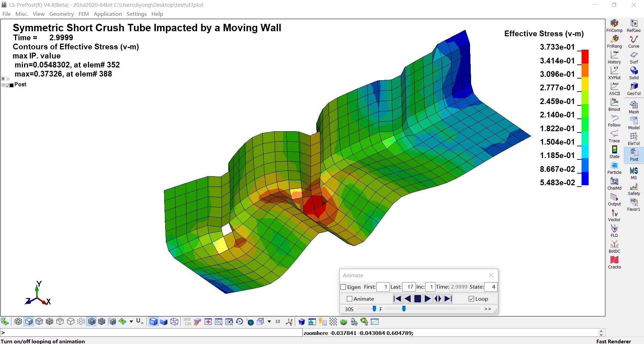Open the Application menu
This screenshot has width=644, height=344.
click(x=107, y=14)
